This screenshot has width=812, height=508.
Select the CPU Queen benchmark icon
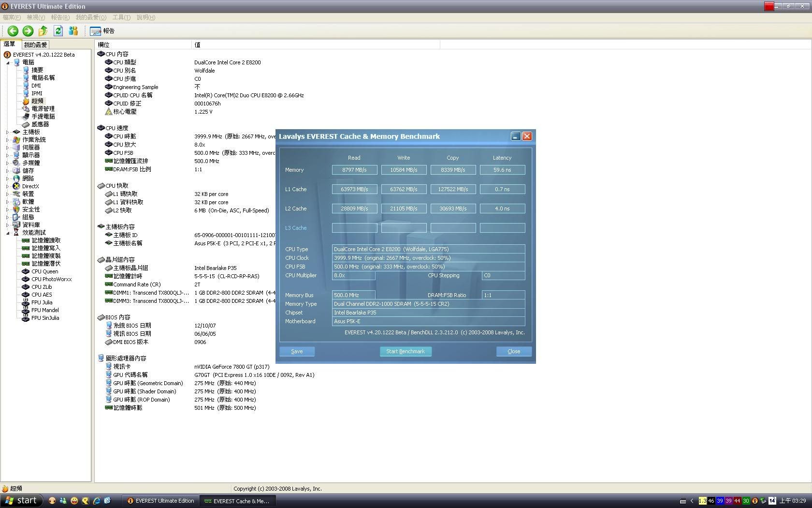pyautogui.click(x=26, y=271)
